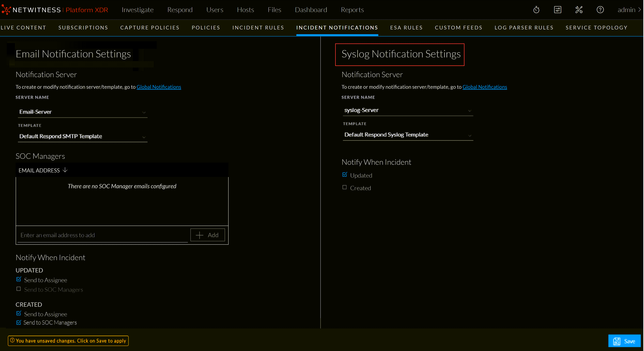This screenshot has width=644, height=351.
Task: Click the help question mark icon
Action: pos(600,10)
